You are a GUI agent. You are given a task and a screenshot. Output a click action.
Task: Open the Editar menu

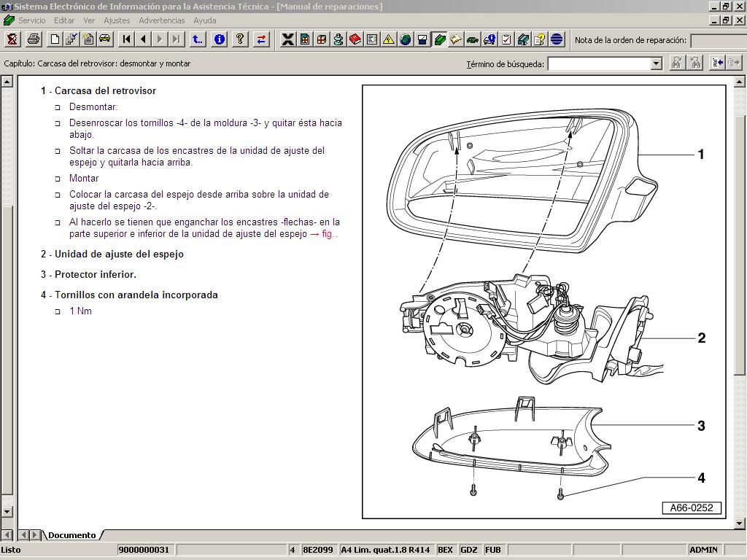[x=64, y=20]
